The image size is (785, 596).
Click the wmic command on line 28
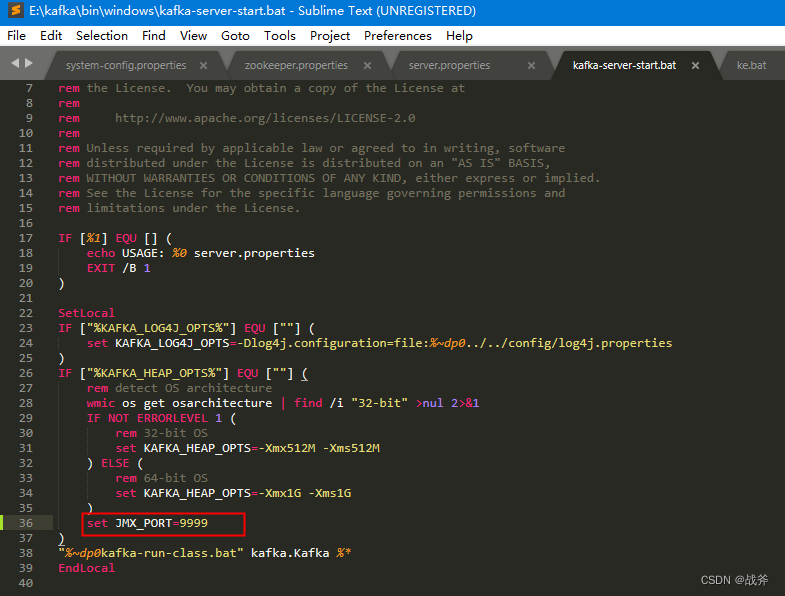101,403
